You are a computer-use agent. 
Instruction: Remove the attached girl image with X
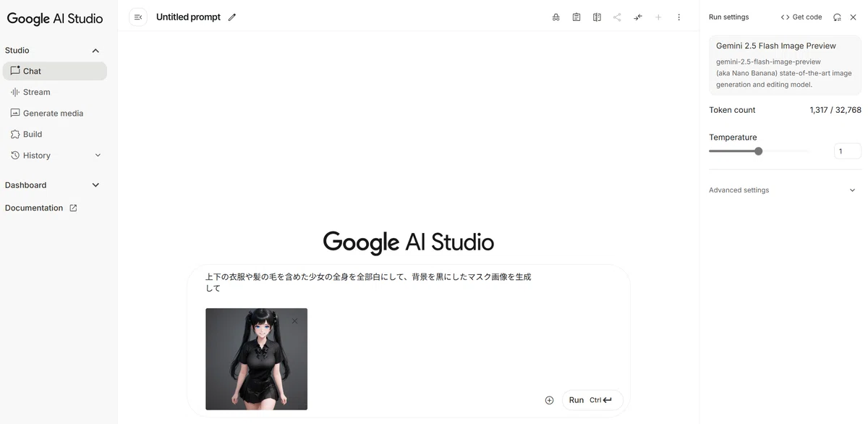294,321
